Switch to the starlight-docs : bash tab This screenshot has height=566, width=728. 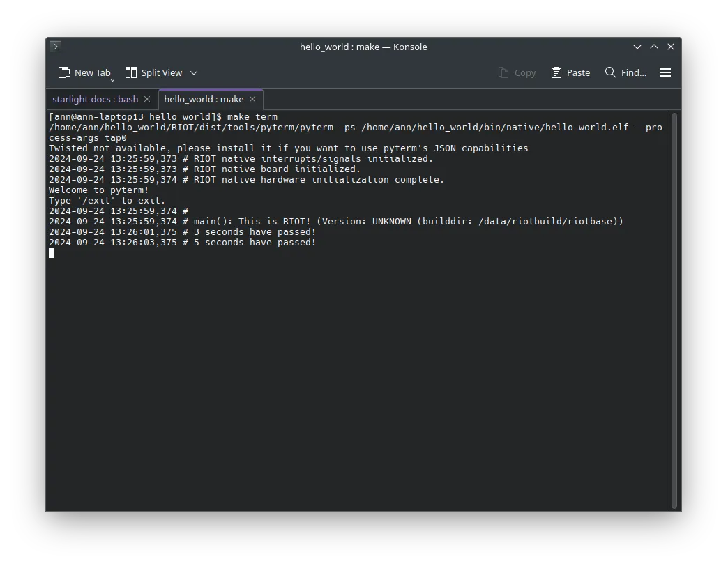(95, 99)
